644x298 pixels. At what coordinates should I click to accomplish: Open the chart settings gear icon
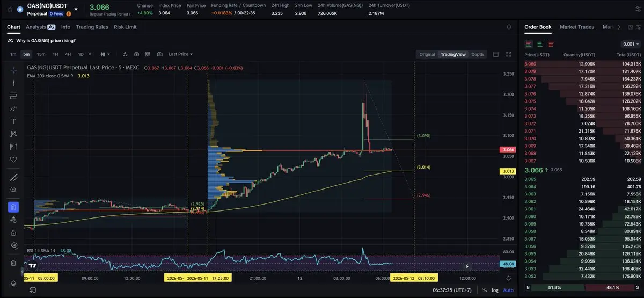[x=509, y=277]
